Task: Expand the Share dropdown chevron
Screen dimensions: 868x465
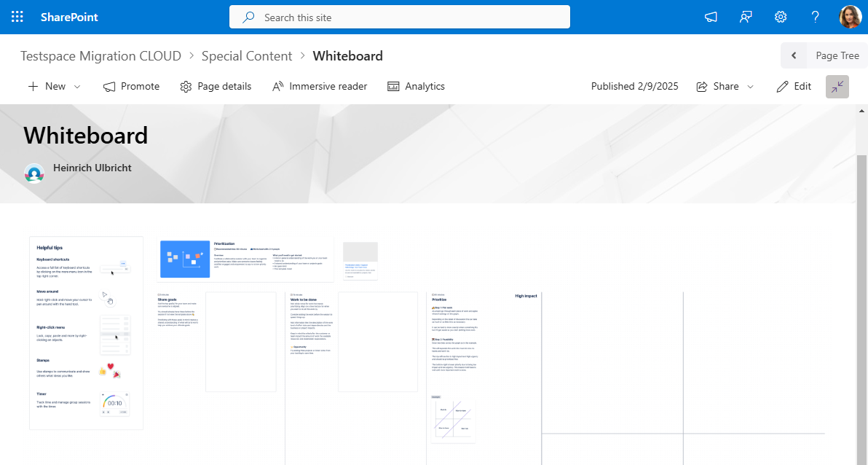Action: pyautogui.click(x=751, y=86)
